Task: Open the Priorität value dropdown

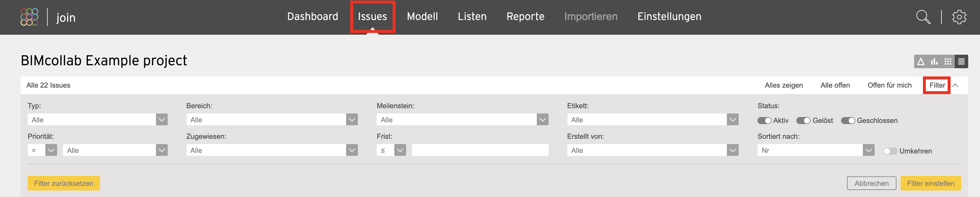Action: [115, 150]
